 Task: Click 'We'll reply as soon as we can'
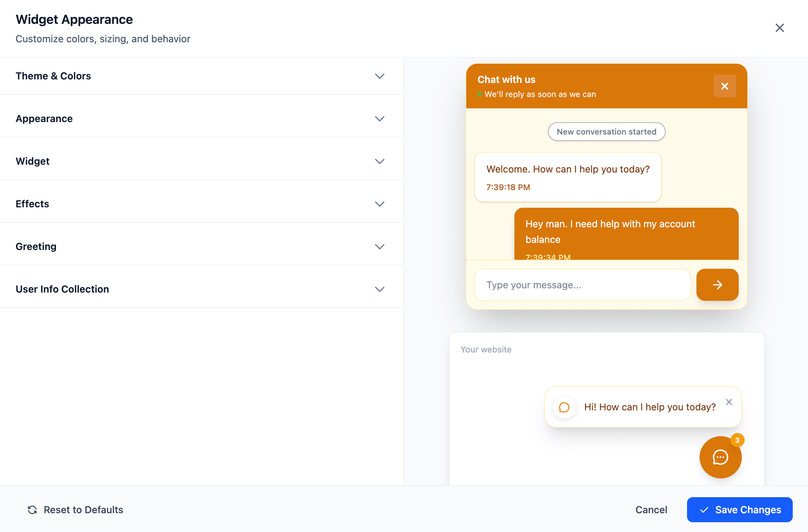click(540, 94)
